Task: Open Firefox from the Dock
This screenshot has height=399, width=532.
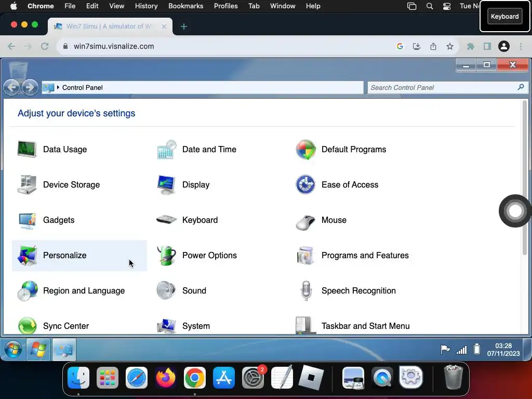Action: pyautogui.click(x=166, y=378)
